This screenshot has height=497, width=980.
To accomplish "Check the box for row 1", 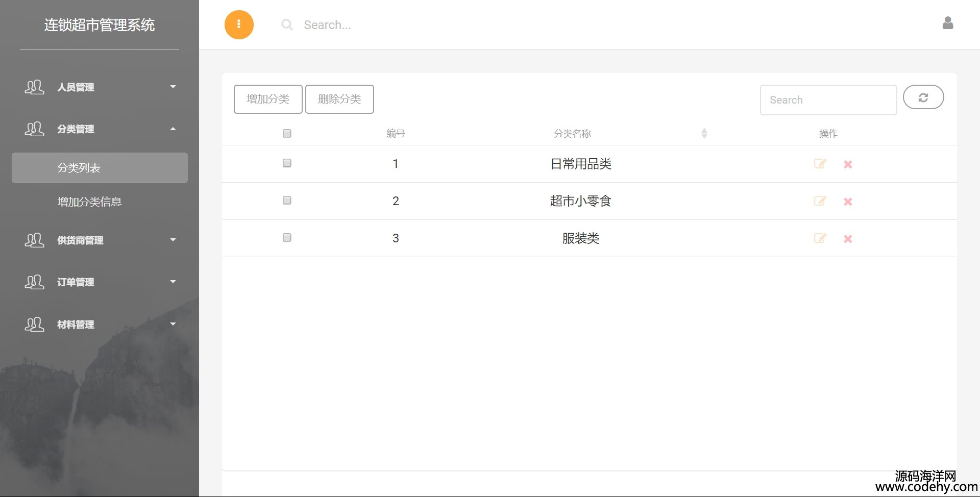I will 287,163.
